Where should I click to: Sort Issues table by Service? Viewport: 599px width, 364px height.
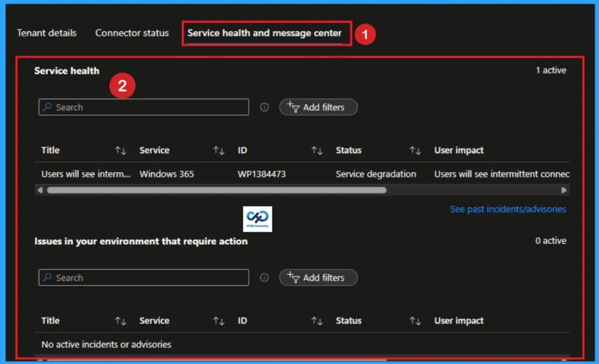pyautogui.click(x=219, y=321)
